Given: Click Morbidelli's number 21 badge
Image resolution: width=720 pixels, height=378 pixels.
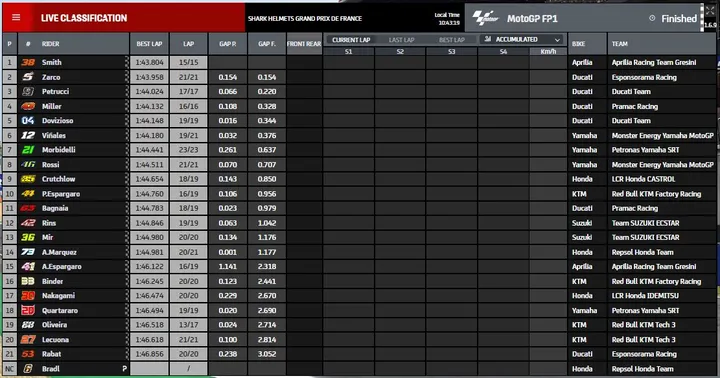Looking at the screenshot, I should tap(28, 150).
